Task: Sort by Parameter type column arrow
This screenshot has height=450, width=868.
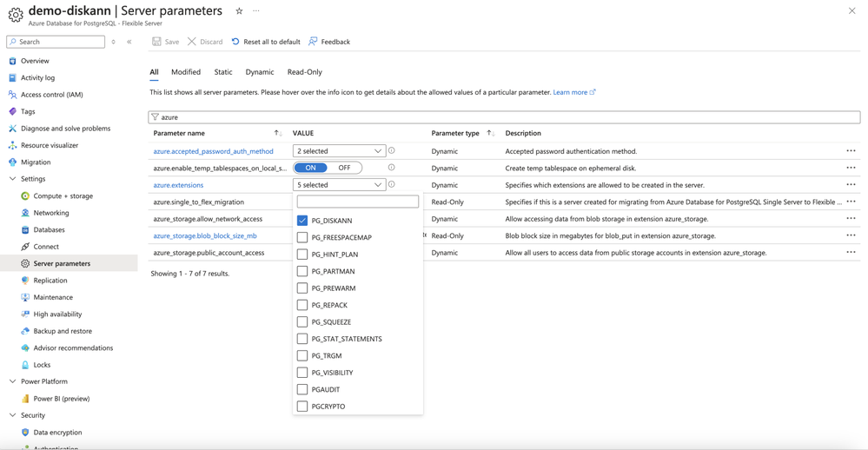Action: click(x=490, y=133)
